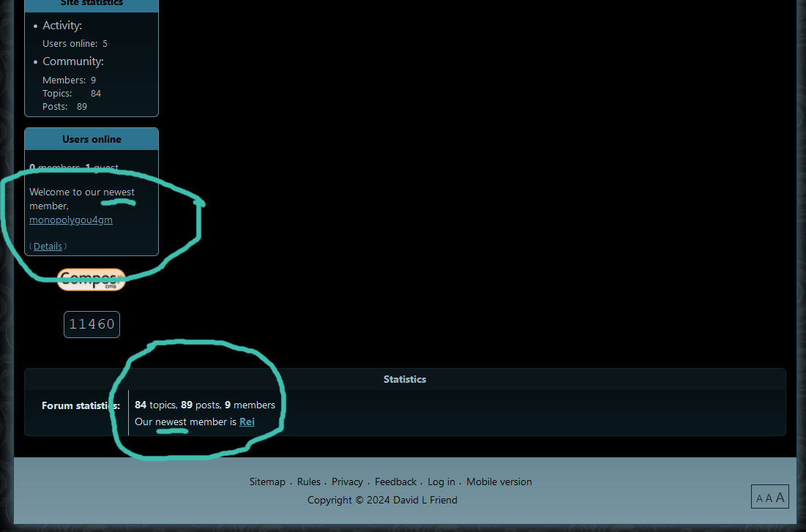Open the monopolygou4gm member profile

[71, 220]
